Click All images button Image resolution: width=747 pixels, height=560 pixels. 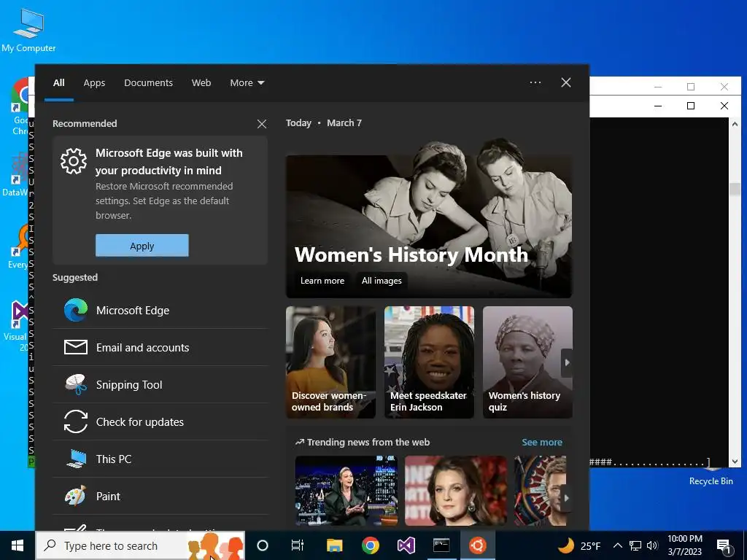click(382, 281)
